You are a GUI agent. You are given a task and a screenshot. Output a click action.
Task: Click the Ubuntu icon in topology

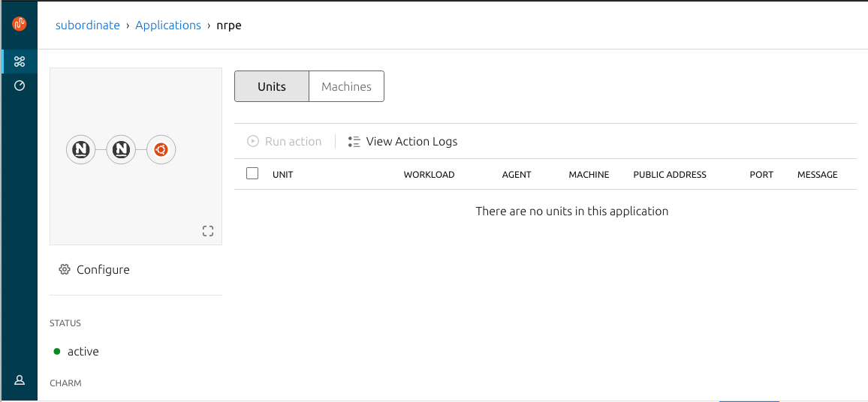coord(161,149)
